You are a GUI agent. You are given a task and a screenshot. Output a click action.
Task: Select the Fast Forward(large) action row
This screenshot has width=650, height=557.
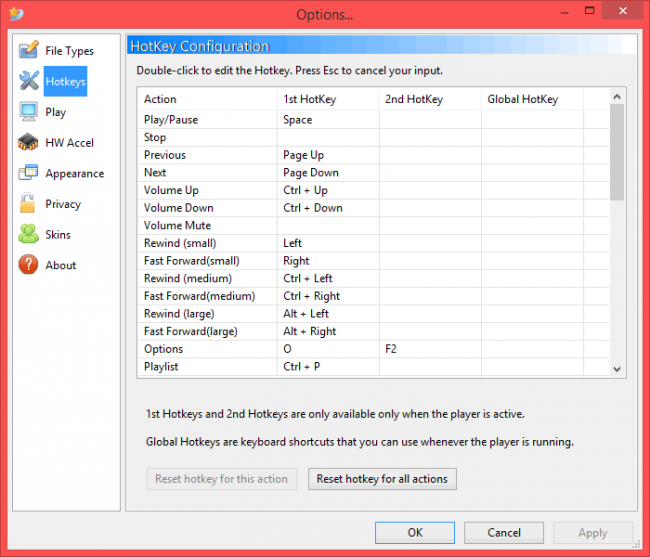(373, 331)
